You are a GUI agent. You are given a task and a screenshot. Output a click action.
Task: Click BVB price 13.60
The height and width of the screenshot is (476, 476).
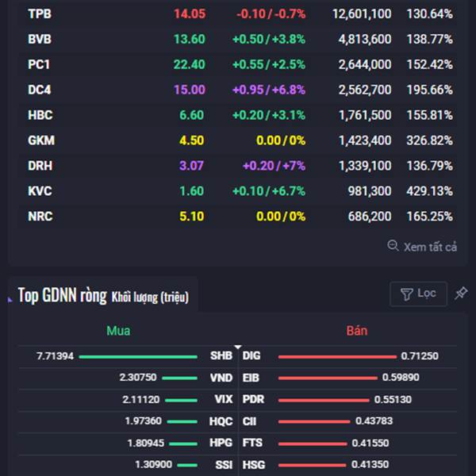click(190, 39)
